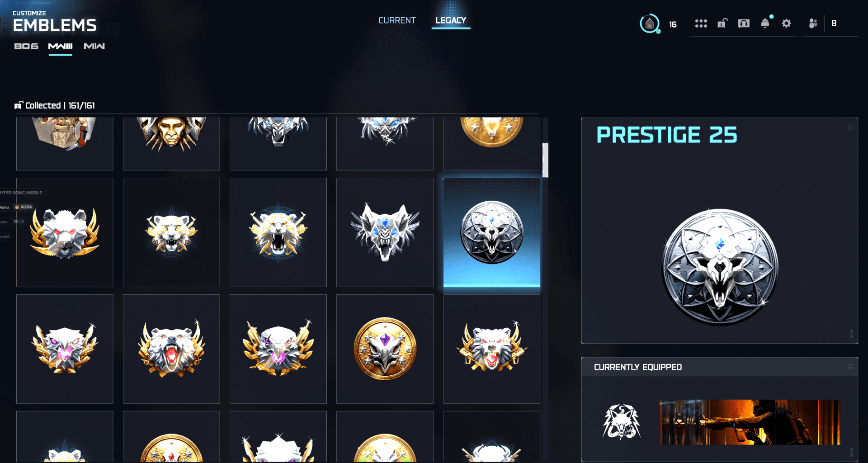Choose the highlighted Prestige 25 silver medallion
The height and width of the screenshot is (463, 868).
click(492, 232)
